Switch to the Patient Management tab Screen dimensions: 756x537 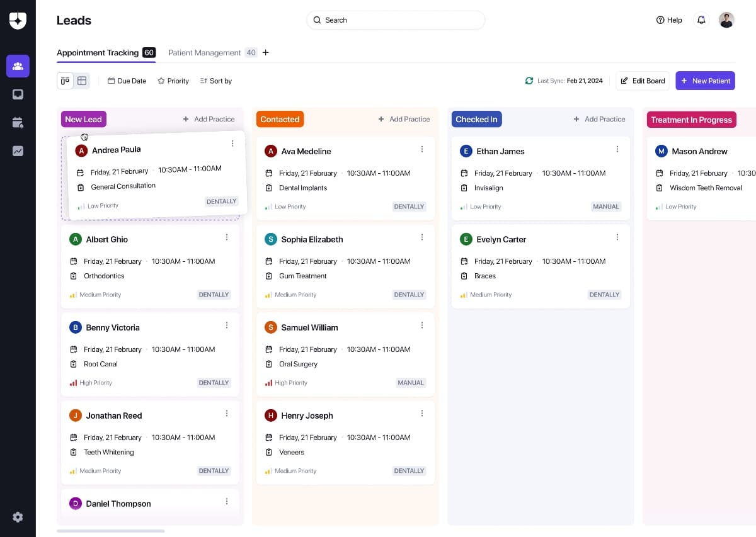pos(205,53)
